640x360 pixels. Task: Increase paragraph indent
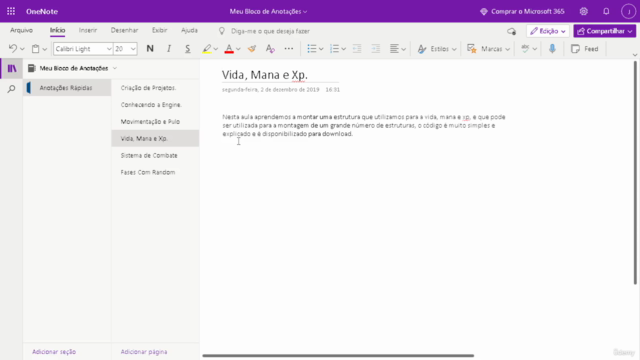coord(376,49)
